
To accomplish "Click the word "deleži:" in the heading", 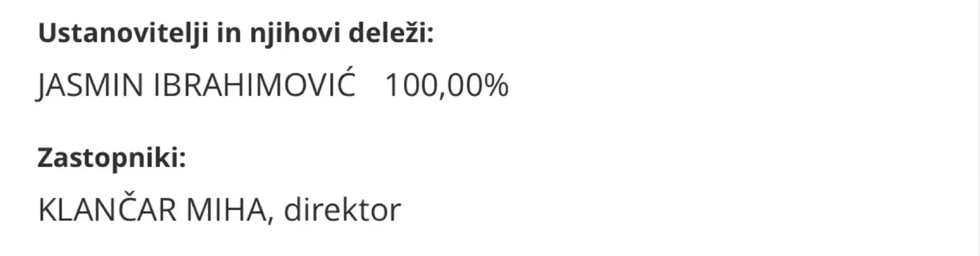I will [390, 34].
